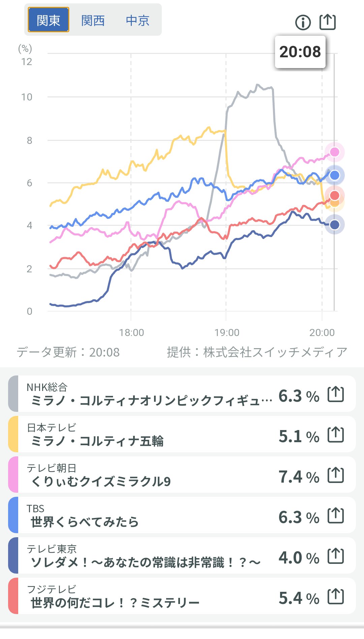
Task: Share the フジテレビ rating row
Action: 336,596
